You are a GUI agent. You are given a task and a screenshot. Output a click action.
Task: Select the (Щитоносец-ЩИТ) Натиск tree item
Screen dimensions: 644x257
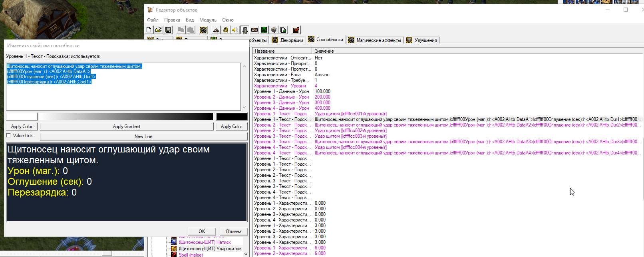click(205, 242)
